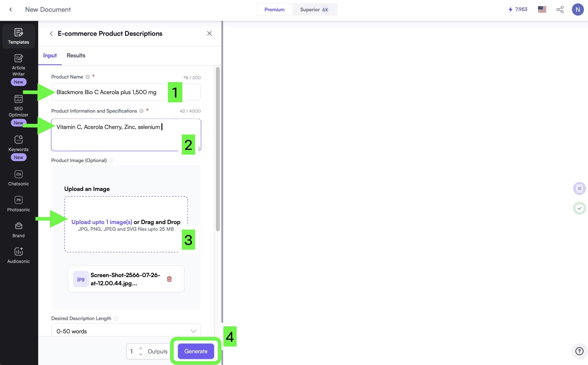Expand the Desired Description Length dropdown
Viewport: 588px width, 365px height.
[x=126, y=331]
